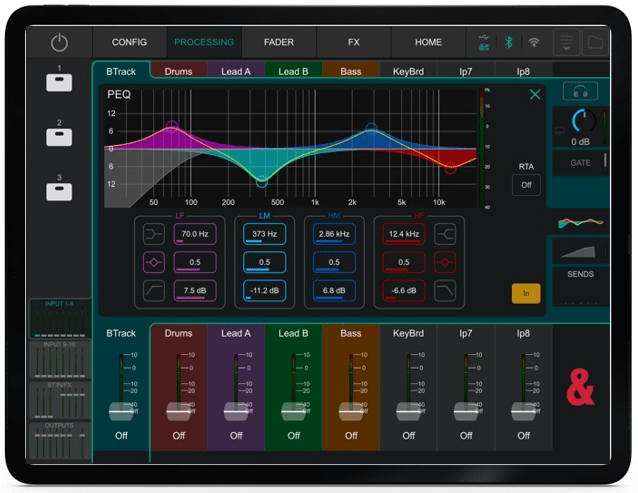Select the HF shelf filter shape icon
This screenshot has width=638, height=493.
click(446, 234)
